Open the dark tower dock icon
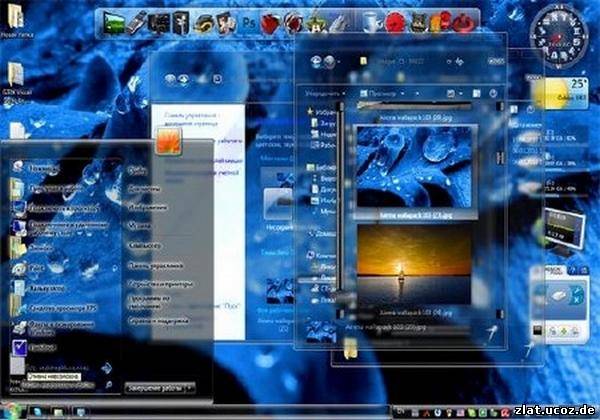 point(181,23)
